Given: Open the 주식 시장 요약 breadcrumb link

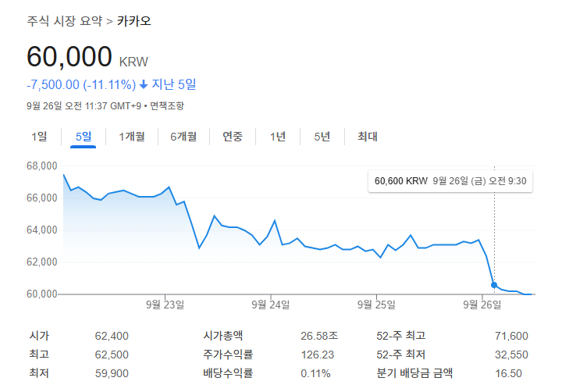Looking at the screenshot, I should pyautogui.click(x=65, y=21).
